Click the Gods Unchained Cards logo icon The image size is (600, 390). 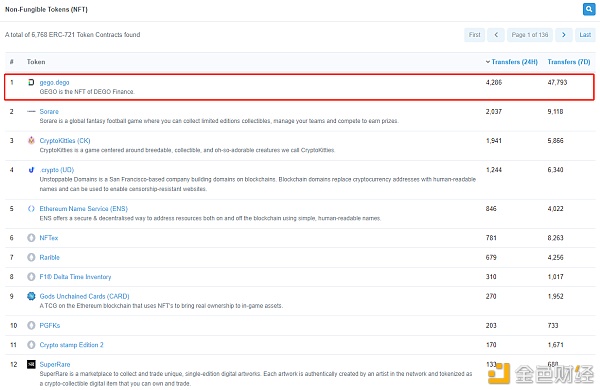[x=31, y=296]
